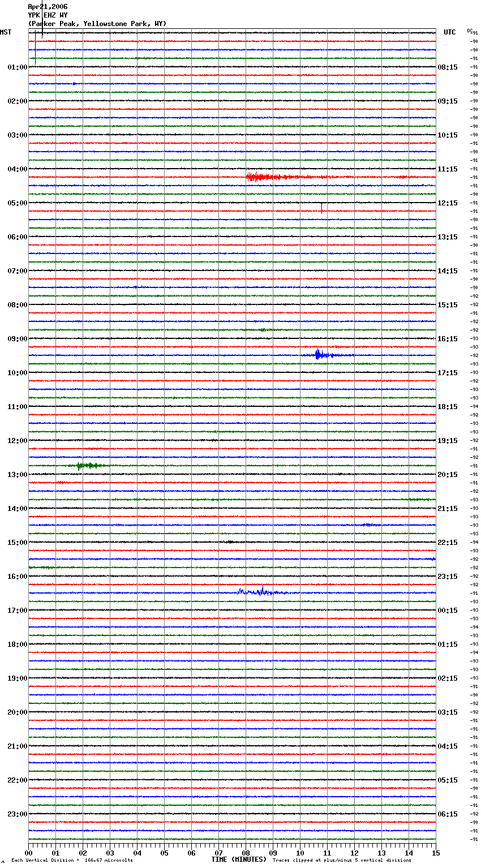Select the 02:15 UTC time label
Screen dimensions: 481x868
click(x=448, y=678)
